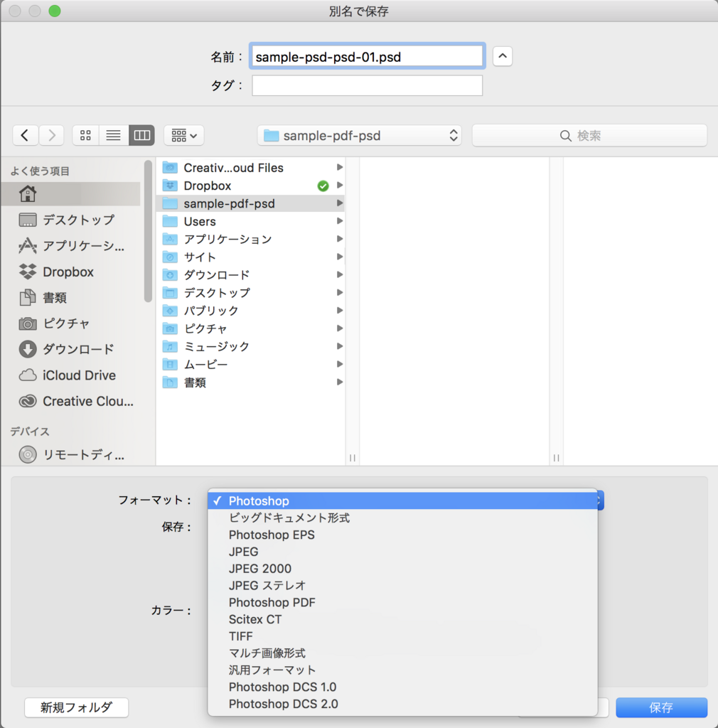Image resolution: width=718 pixels, height=728 pixels.
Task: Select ピクチャ folder in column list
Action: [x=251, y=328]
